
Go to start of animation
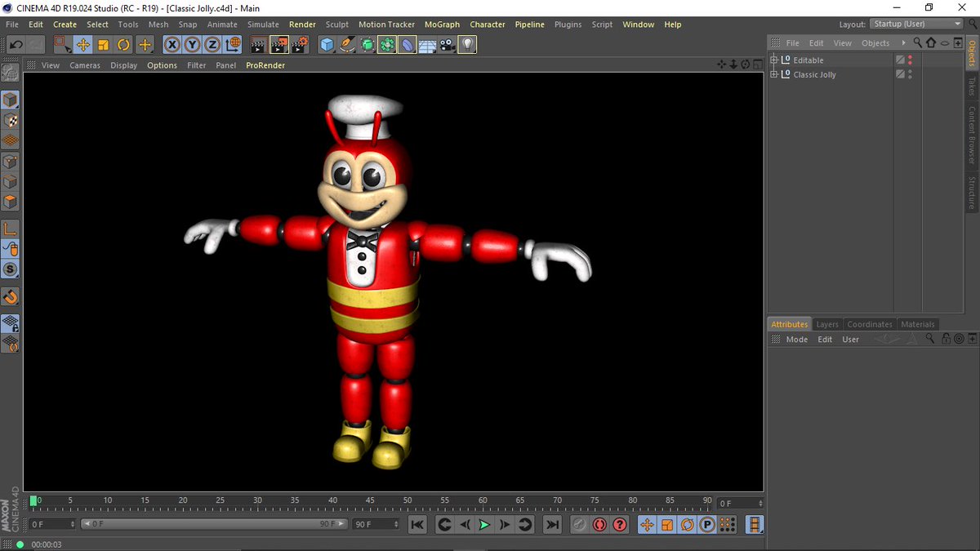point(416,525)
